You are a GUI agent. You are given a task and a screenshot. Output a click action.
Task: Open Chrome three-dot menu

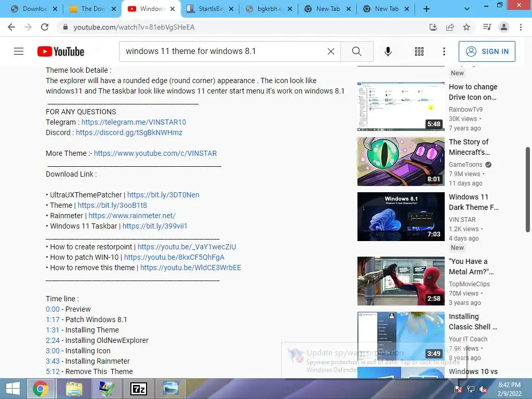(x=521, y=27)
